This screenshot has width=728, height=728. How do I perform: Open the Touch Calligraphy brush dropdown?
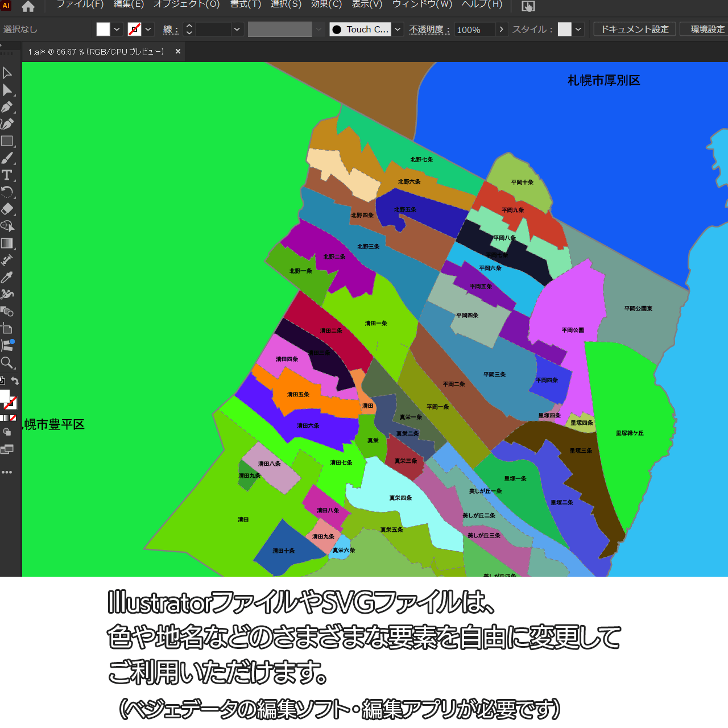coord(398,30)
